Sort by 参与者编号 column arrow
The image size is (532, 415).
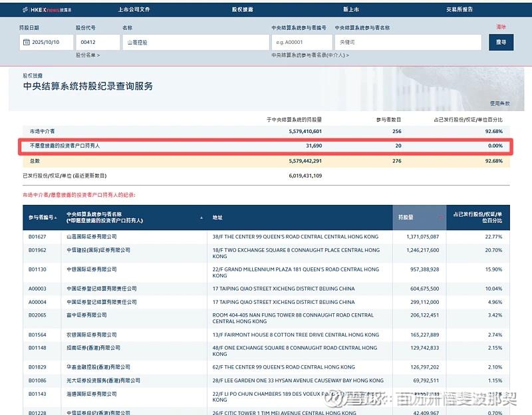click(56, 217)
